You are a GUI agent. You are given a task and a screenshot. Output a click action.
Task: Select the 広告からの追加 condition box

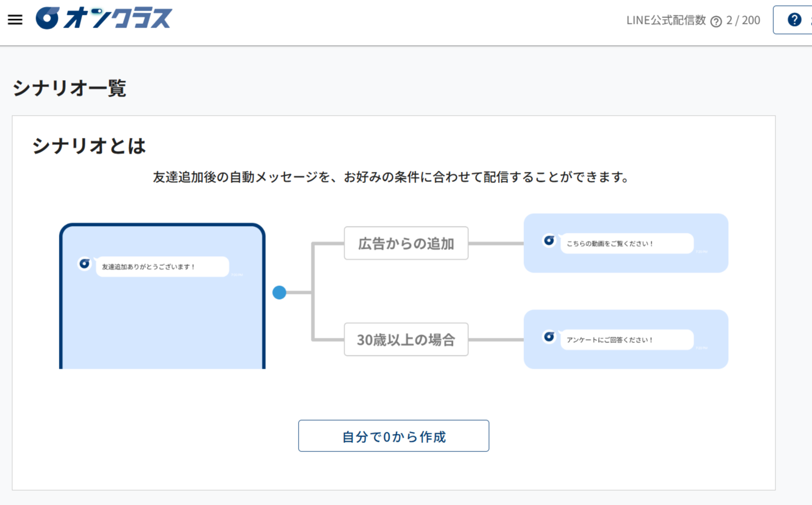tap(406, 243)
